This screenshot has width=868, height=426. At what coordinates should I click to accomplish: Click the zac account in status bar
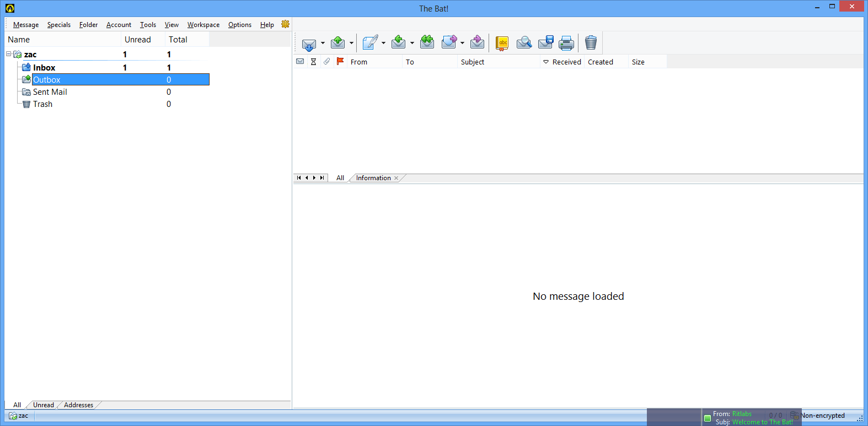pos(19,416)
